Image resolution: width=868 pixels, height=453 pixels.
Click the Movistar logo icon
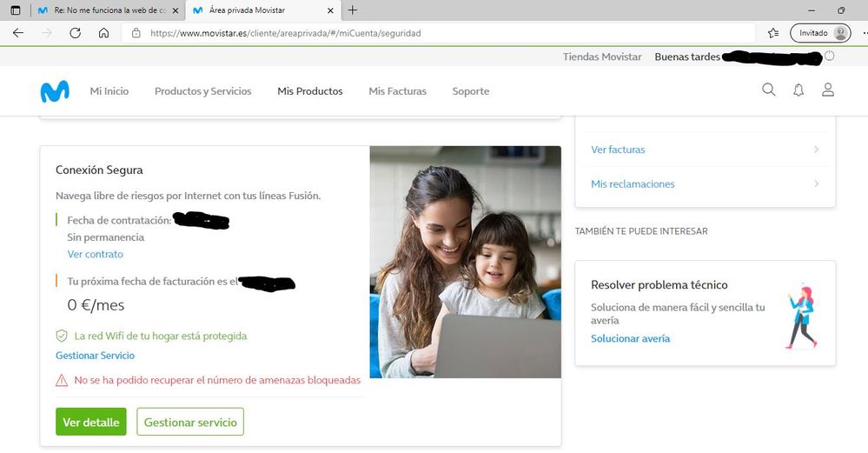pos(55,91)
